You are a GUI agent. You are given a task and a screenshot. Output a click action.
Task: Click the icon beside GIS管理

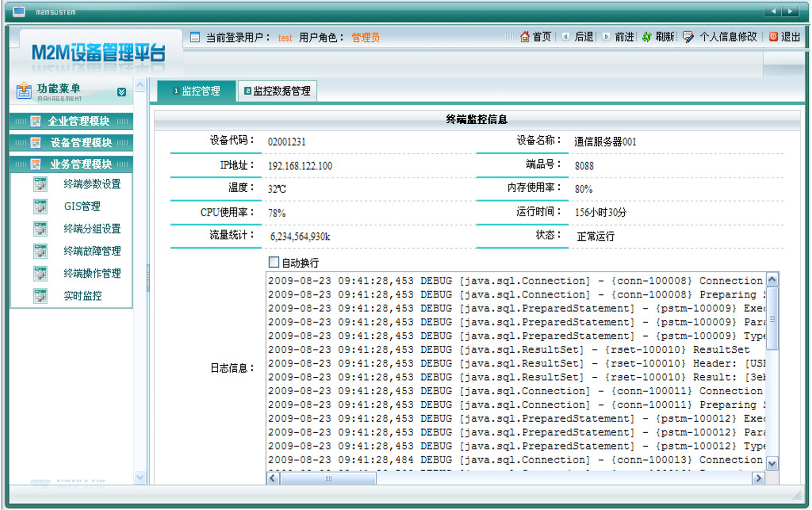pos(40,206)
